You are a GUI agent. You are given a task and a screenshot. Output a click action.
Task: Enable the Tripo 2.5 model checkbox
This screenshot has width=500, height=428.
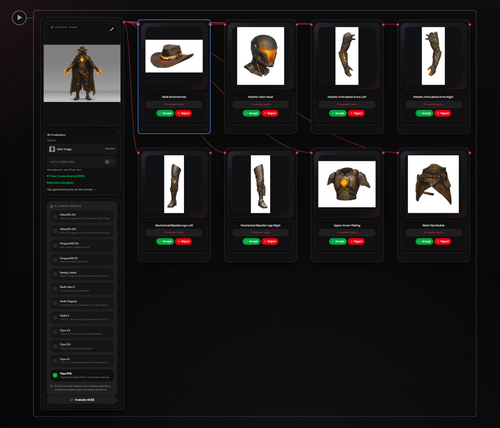click(x=55, y=332)
